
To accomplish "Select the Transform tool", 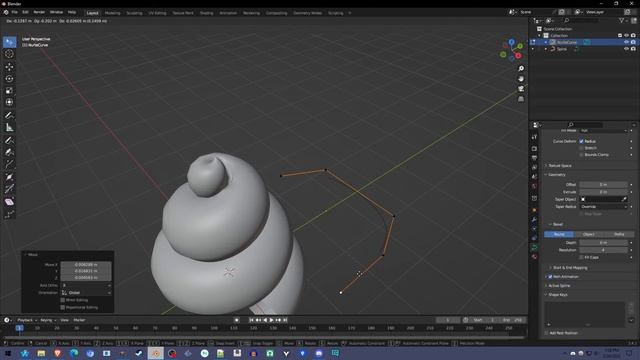I will (9, 102).
